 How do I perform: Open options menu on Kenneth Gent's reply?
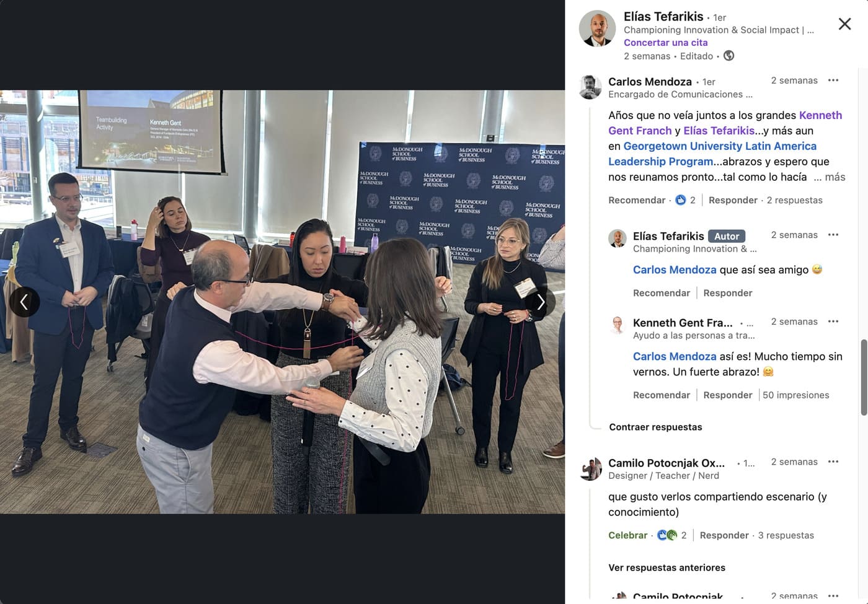coord(833,322)
